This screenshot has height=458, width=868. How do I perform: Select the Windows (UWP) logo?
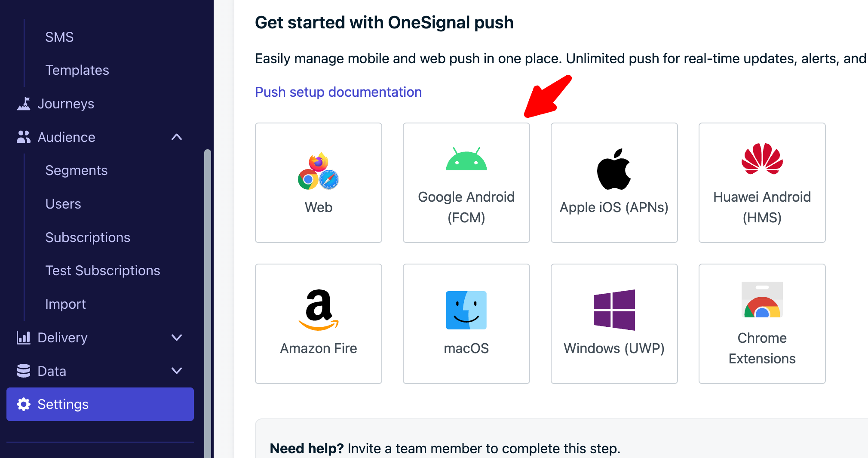pyautogui.click(x=614, y=310)
